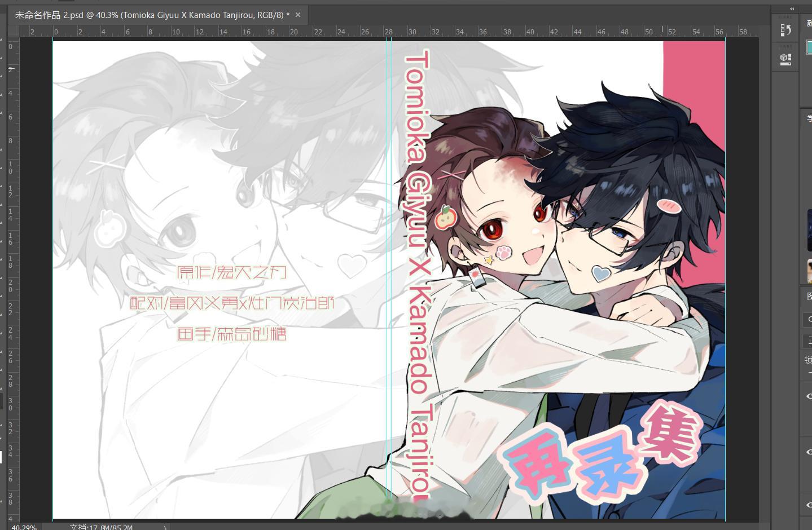This screenshot has height=530, width=812.
Task: Click the teal foreground color swatch
Action: click(x=809, y=47)
